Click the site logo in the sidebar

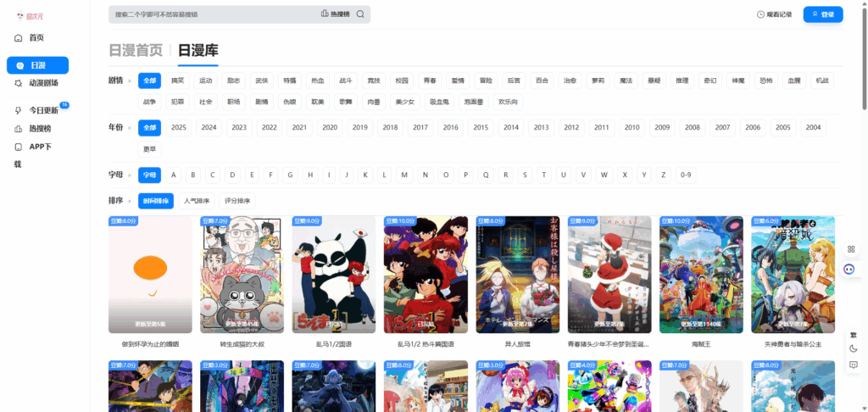click(30, 16)
